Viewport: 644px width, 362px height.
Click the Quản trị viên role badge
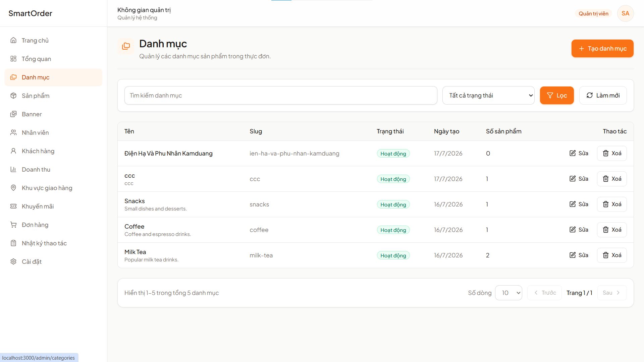(x=593, y=13)
